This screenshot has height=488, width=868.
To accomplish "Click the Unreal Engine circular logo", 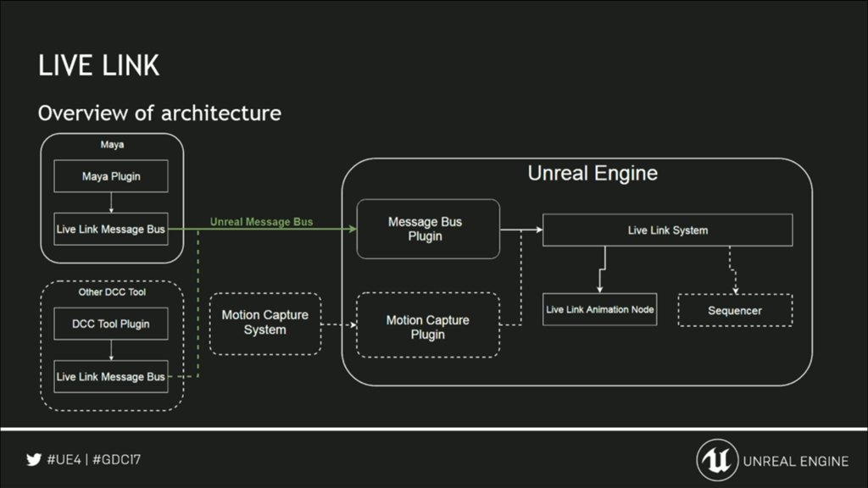I will [717, 460].
